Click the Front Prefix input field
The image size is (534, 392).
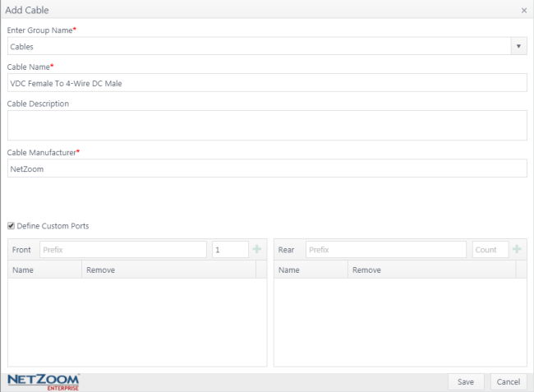tap(123, 250)
